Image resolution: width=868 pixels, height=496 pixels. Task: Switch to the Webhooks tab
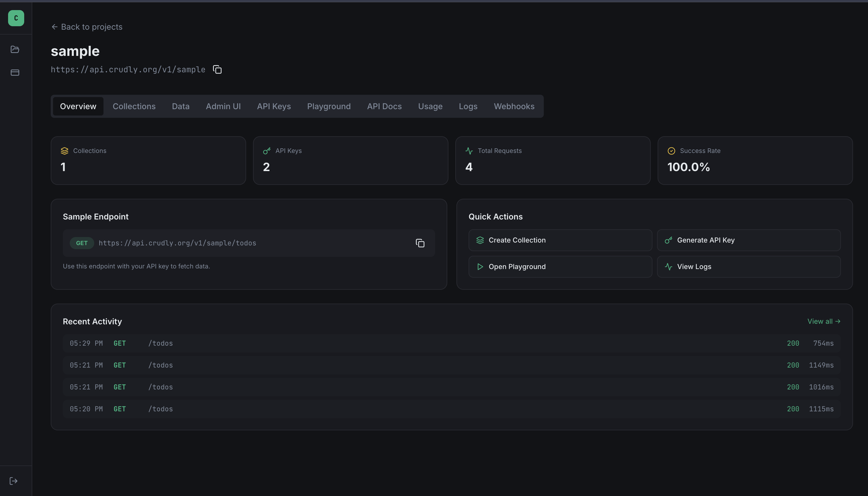click(x=514, y=106)
